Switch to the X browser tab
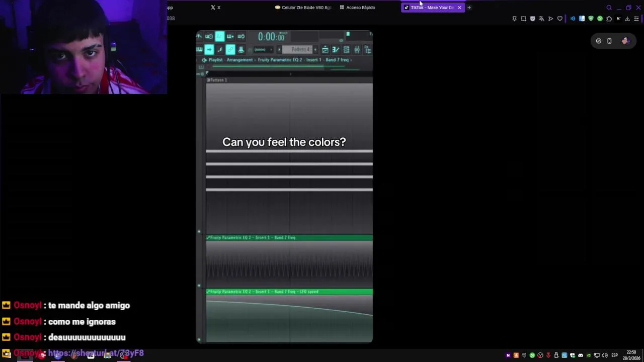 tap(216, 8)
